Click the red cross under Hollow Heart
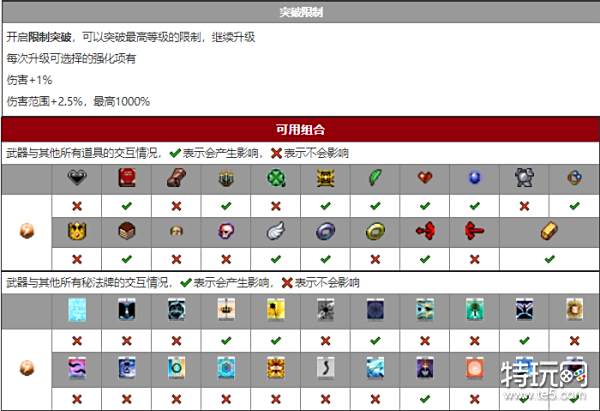The image size is (600, 411). pyautogui.click(x=76, y=204)
